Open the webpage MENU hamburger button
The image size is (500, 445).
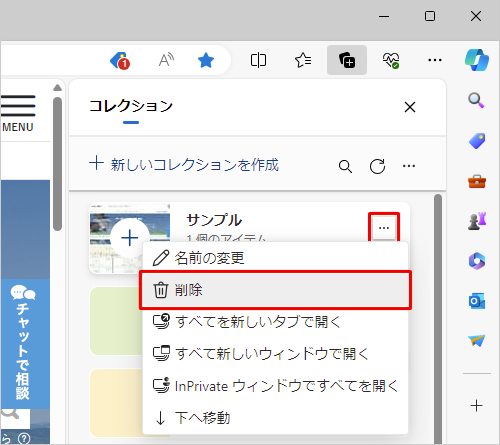click(x=18, y=113)
